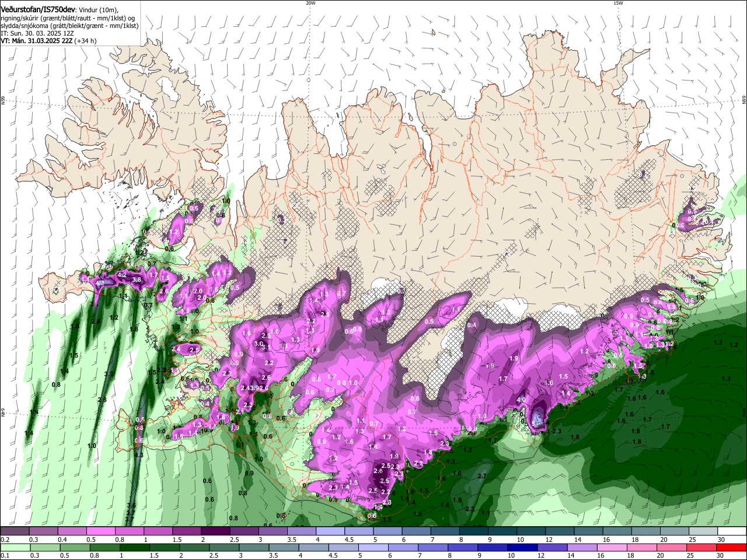Click the 4.3 precipitation value on the map
Screen dimensions: 747x560
pos(139,455)
